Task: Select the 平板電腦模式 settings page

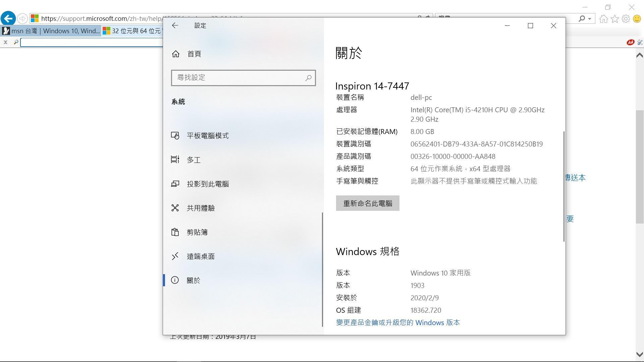Action: [208, 136]
